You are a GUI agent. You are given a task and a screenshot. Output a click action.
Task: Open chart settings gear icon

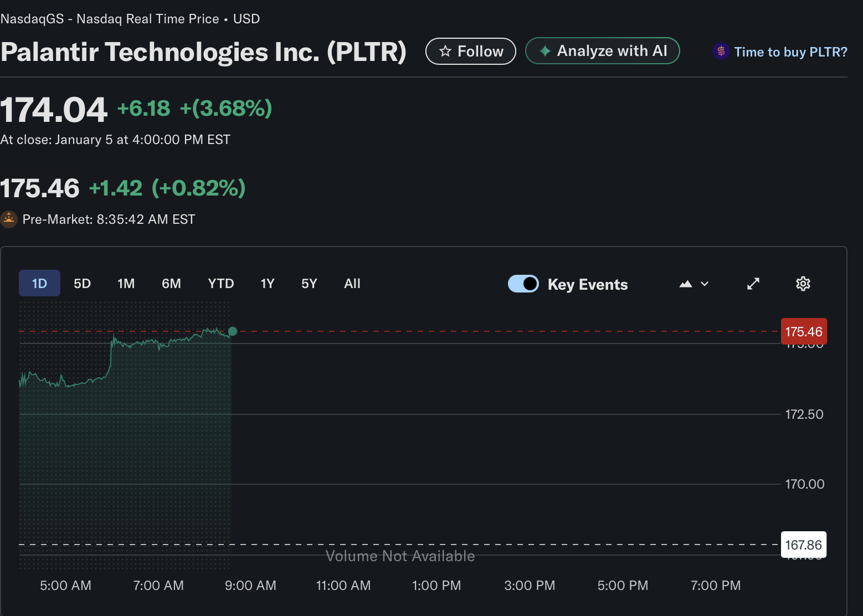click(803, 284)
